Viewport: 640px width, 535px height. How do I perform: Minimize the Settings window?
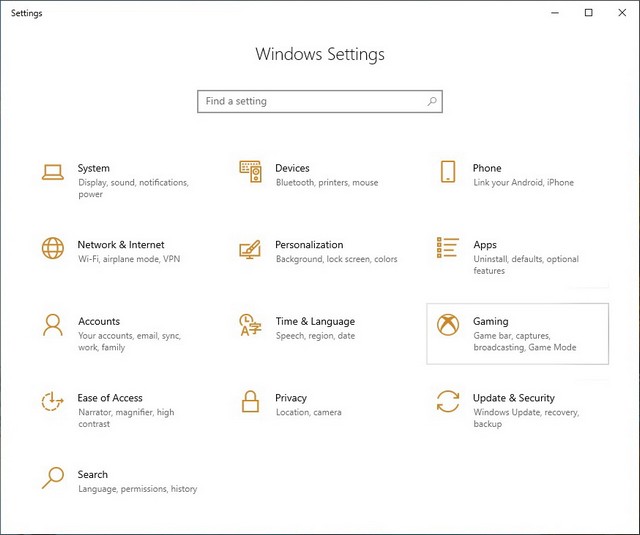click(x=555, y=13)
